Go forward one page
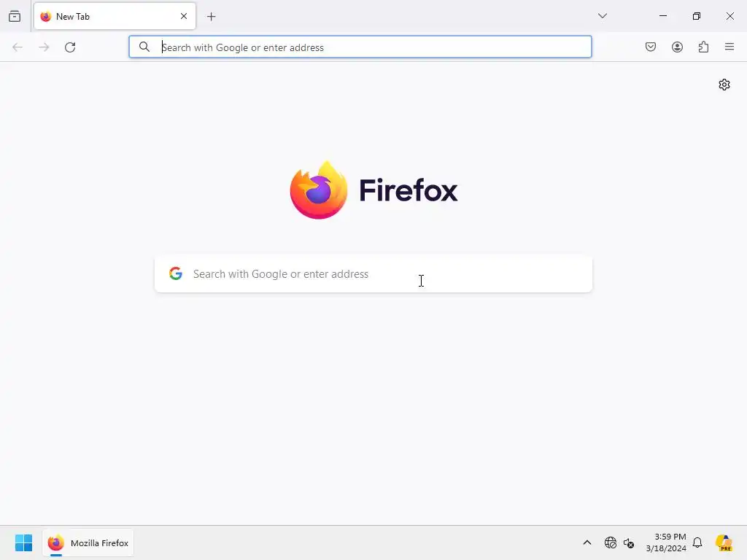This screenshot has width=747, height=560. click(x=44, y=47)
